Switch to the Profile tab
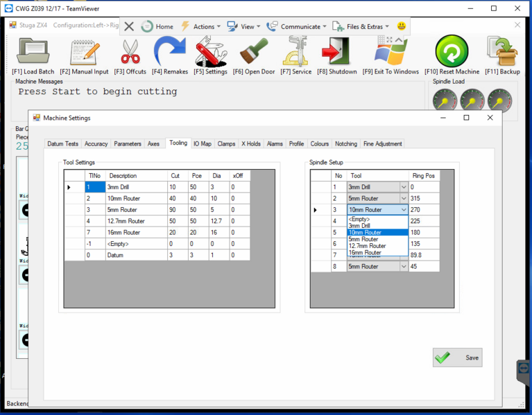The width and height of the screenshot is (532, 415). click(x=297, y=143)
